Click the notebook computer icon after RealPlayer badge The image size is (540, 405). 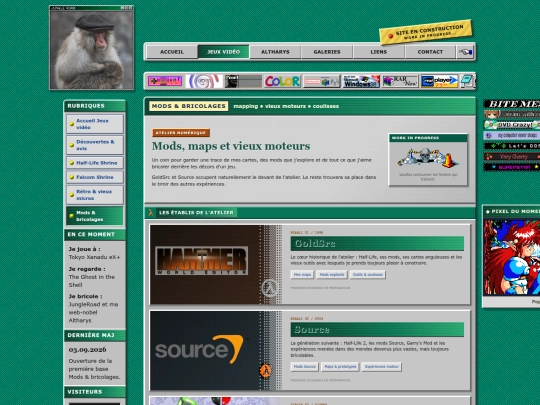point(467,81)
